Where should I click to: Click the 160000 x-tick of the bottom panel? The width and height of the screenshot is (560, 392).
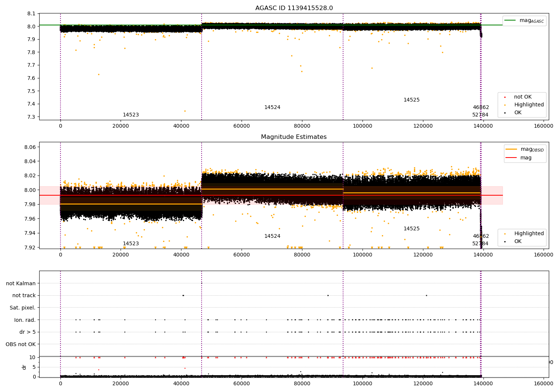coord(544,384)
